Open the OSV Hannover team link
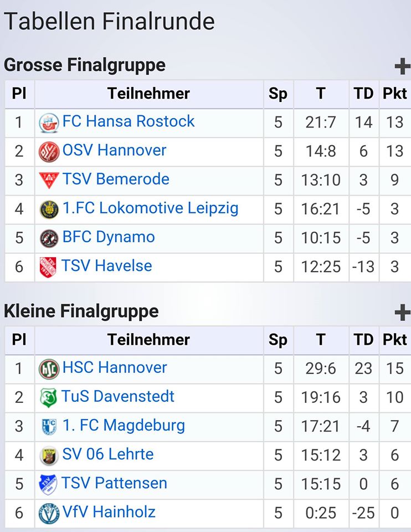 click(115, 150)
